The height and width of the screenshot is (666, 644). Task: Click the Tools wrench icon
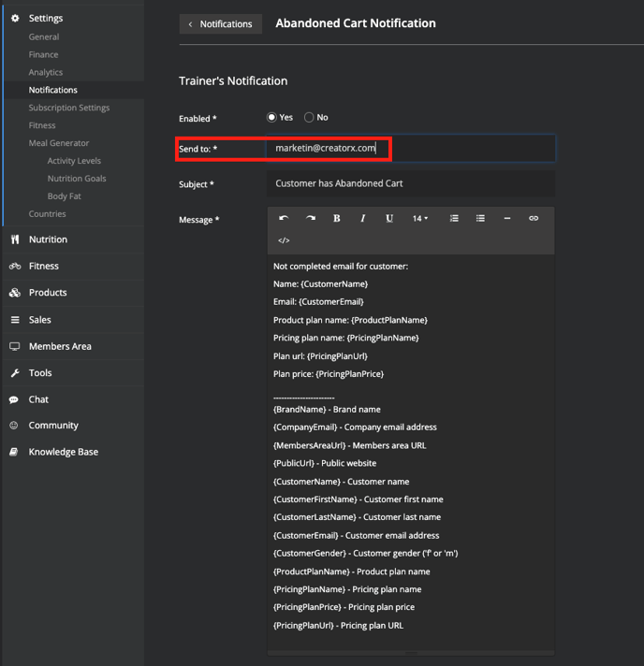15,373
